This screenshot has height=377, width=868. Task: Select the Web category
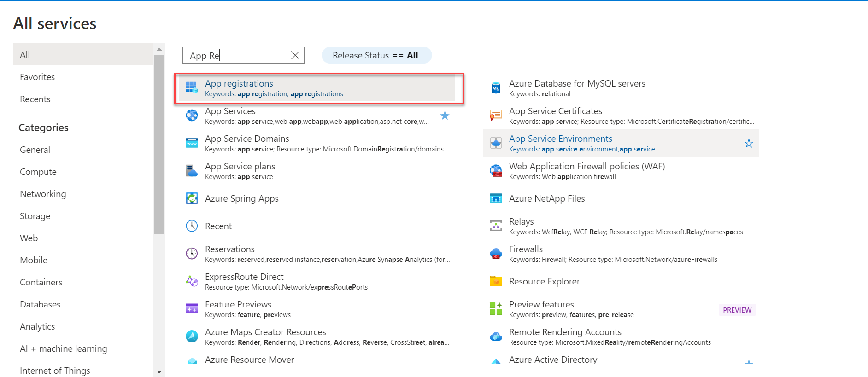coord(29,238)
